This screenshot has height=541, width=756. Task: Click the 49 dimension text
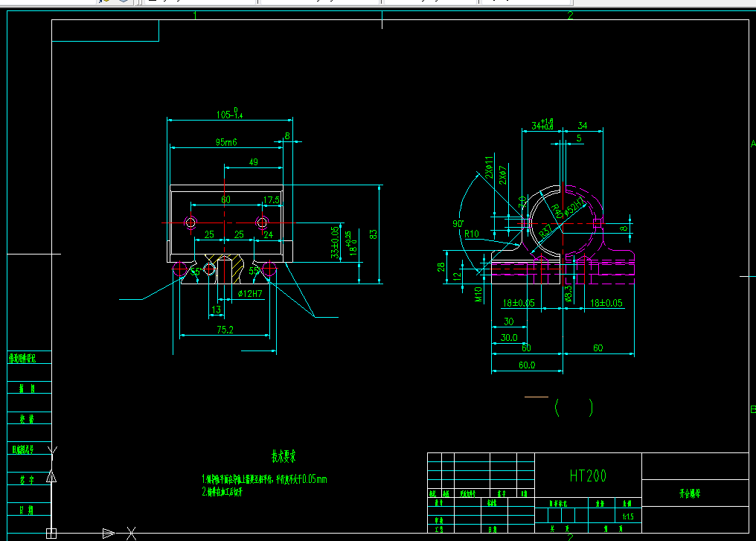(x=254, y=162)
